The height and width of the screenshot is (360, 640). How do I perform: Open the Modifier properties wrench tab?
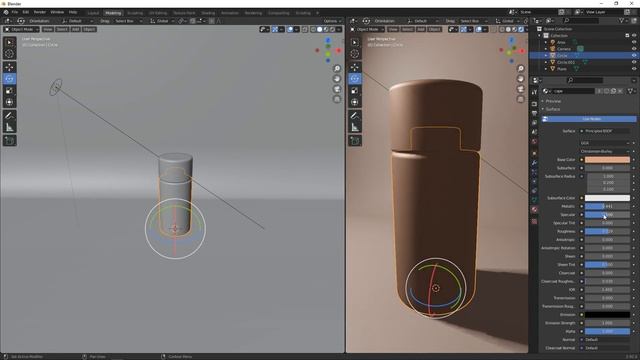[534, 162]
